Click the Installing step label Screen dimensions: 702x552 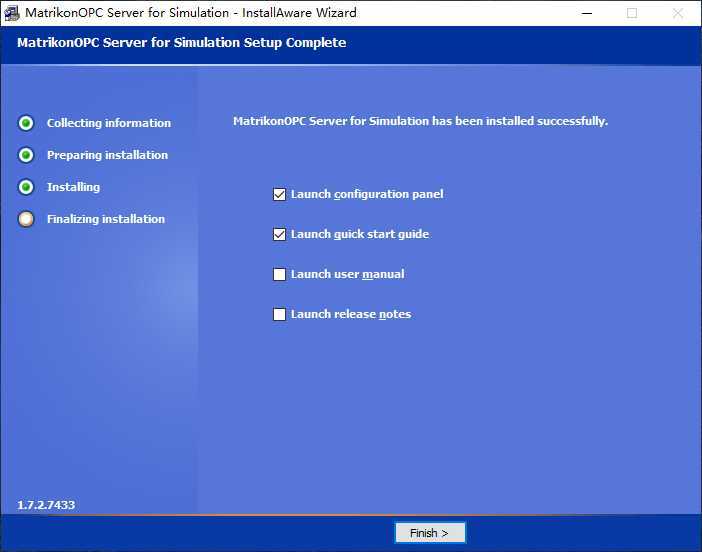tap(73, 187)
